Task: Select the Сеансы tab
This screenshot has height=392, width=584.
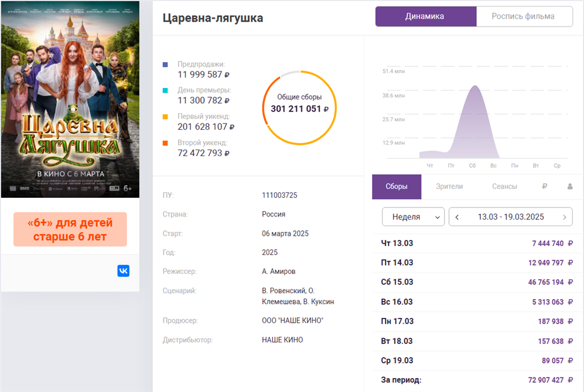Action: point(505,186)
